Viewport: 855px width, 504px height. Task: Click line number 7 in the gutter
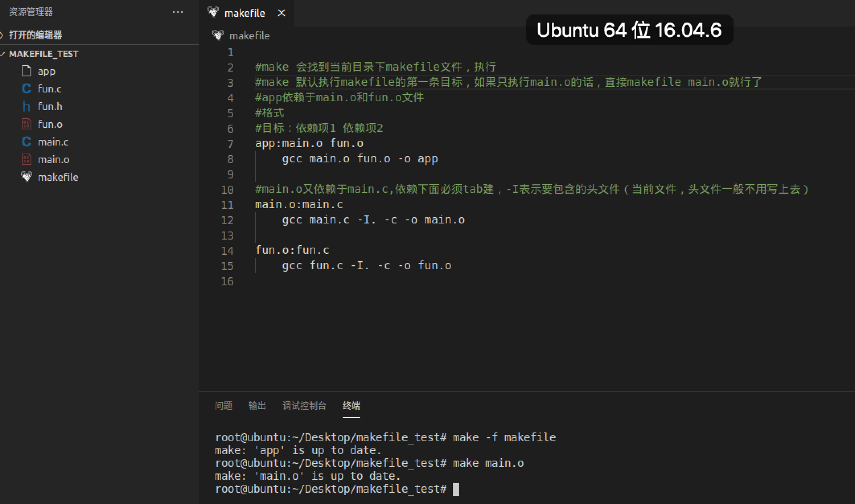230,144
